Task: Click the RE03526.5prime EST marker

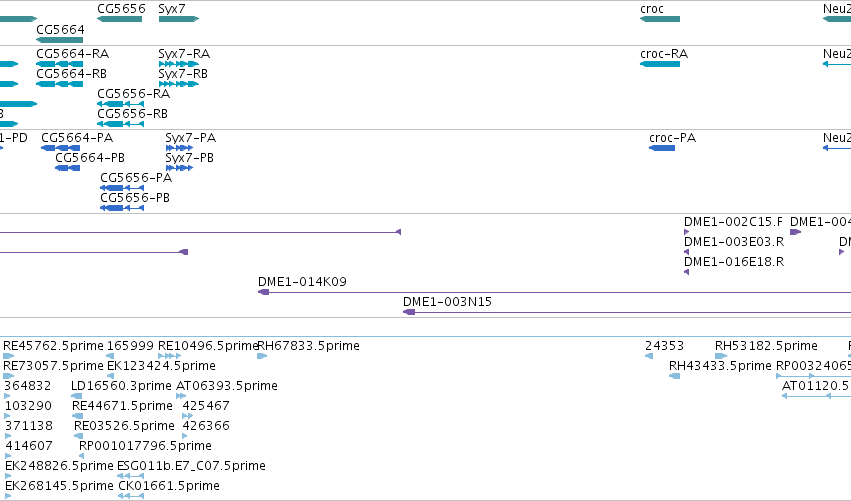Action: point(79,437)
